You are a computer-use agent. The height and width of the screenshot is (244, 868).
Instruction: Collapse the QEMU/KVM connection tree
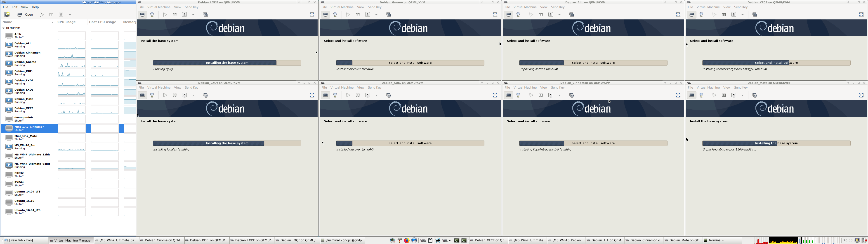(x=3, y=28)
